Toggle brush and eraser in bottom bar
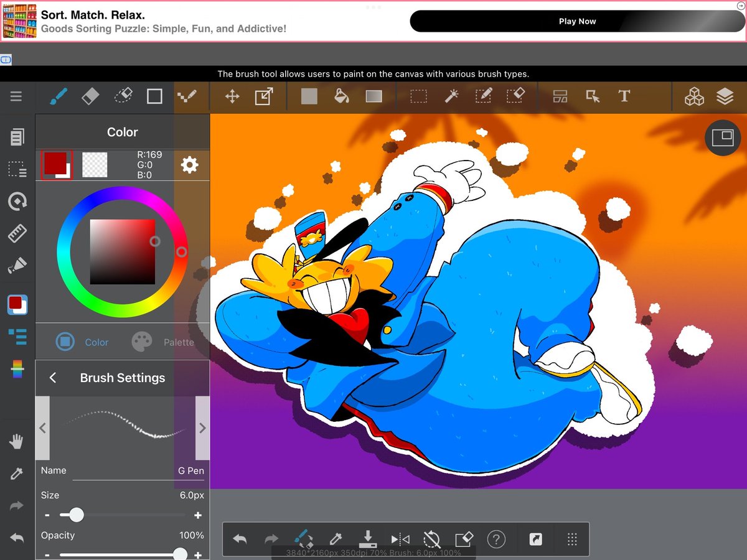The height and width of the screenshot is (560, 747). [303, 539]
